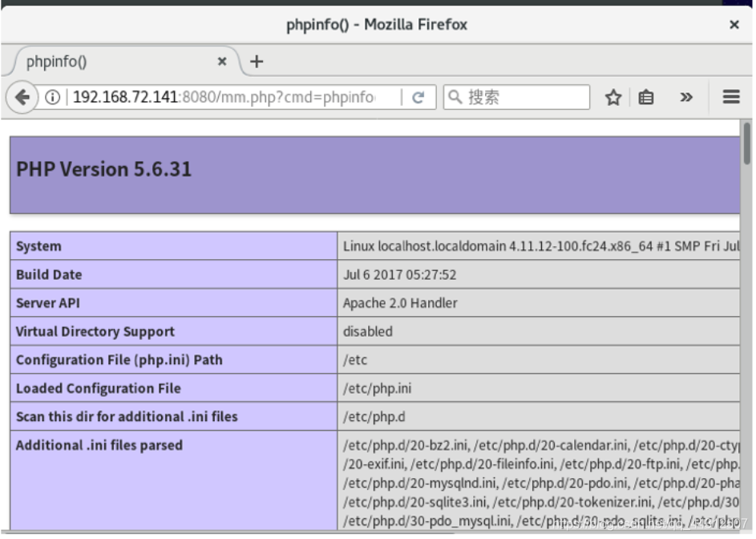Viewport: 756px width, 539px height.
Task: Select the System row label
Action: tap(38, 246)
